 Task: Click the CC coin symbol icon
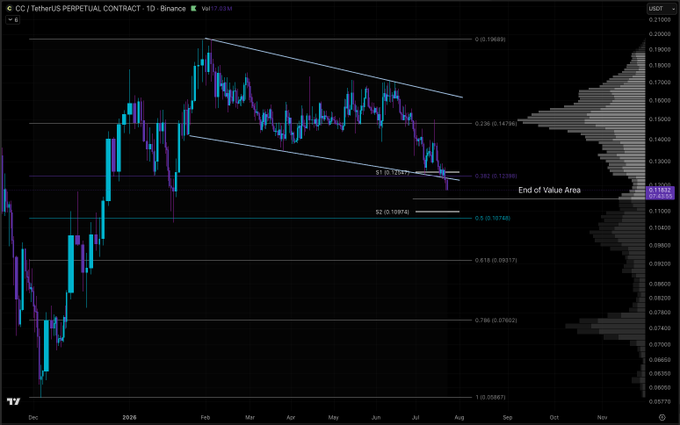[9, 8]
